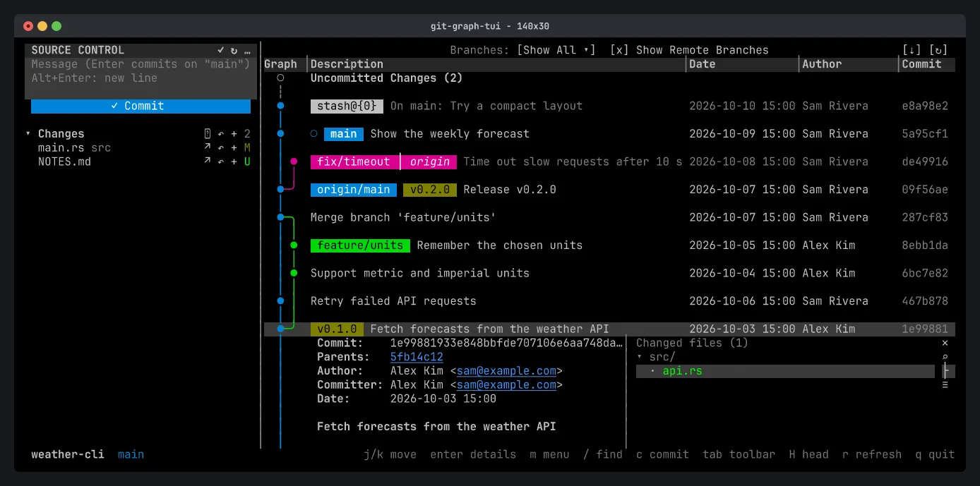Close the commit details panel
Image resolution: width=980 pixels, height=486 pixels.
coord(945,343)
